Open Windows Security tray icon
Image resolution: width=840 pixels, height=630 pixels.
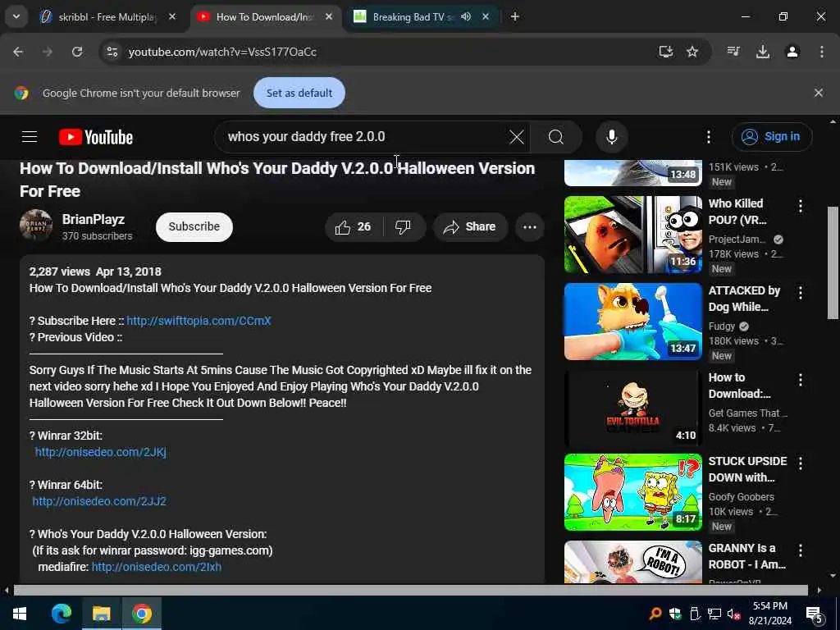click(x=675, y=614)
